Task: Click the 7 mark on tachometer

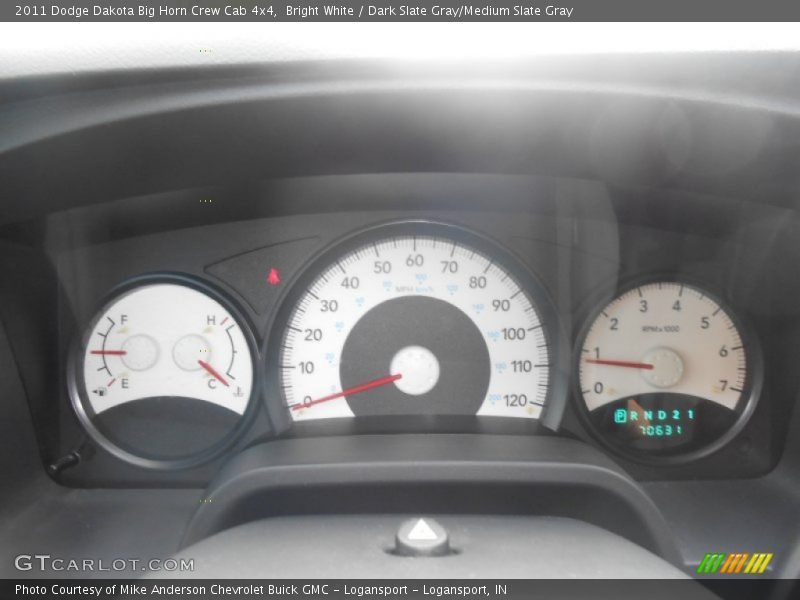Action: (723, 385)
